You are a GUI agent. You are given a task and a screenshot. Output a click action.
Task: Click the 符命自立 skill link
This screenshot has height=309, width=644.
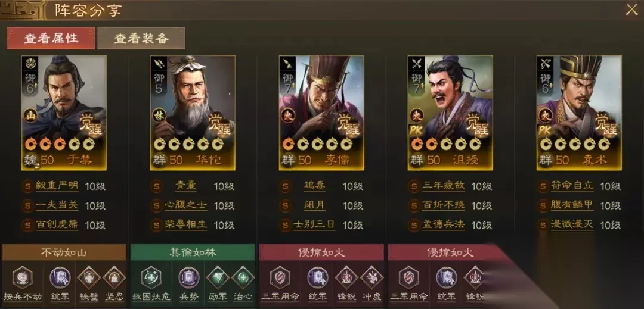(572, 186)
